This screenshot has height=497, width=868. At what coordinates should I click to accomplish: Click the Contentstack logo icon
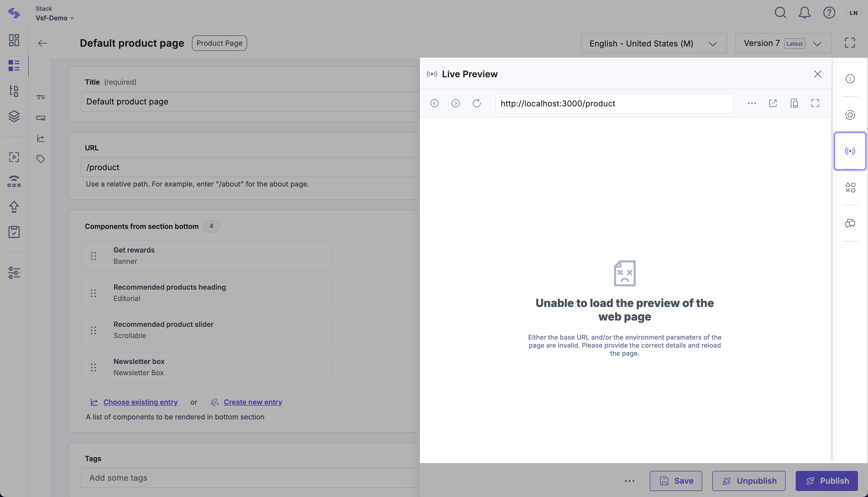14,13
